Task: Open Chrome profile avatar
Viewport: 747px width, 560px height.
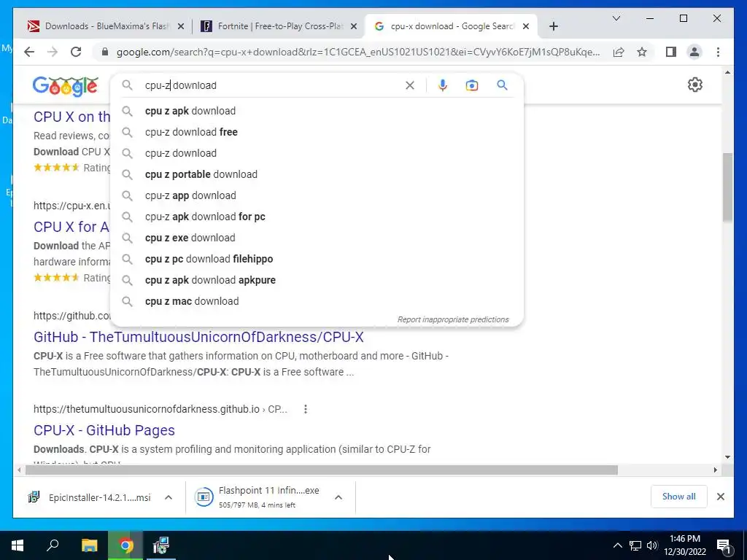Action: coord(694,52)
